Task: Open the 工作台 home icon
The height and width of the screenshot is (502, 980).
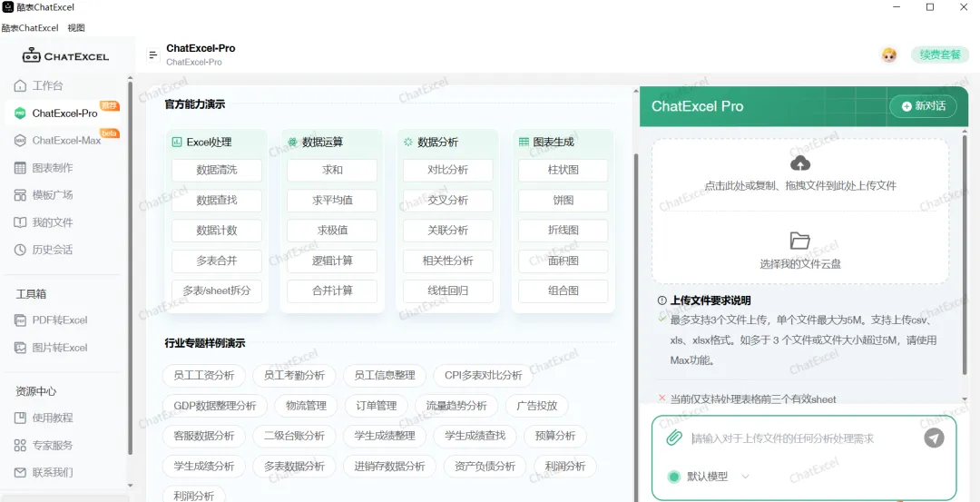Action: coord(21,85)
